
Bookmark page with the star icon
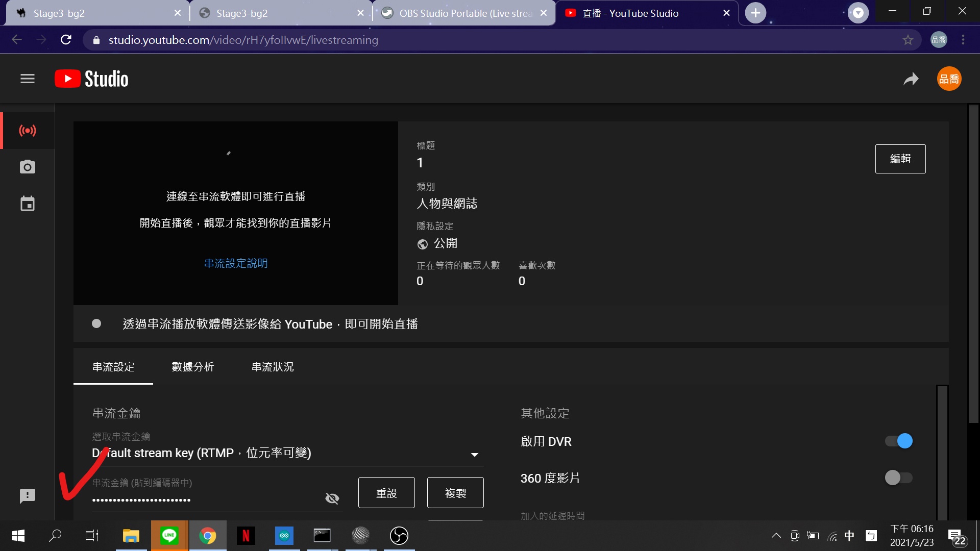(908, 40)
